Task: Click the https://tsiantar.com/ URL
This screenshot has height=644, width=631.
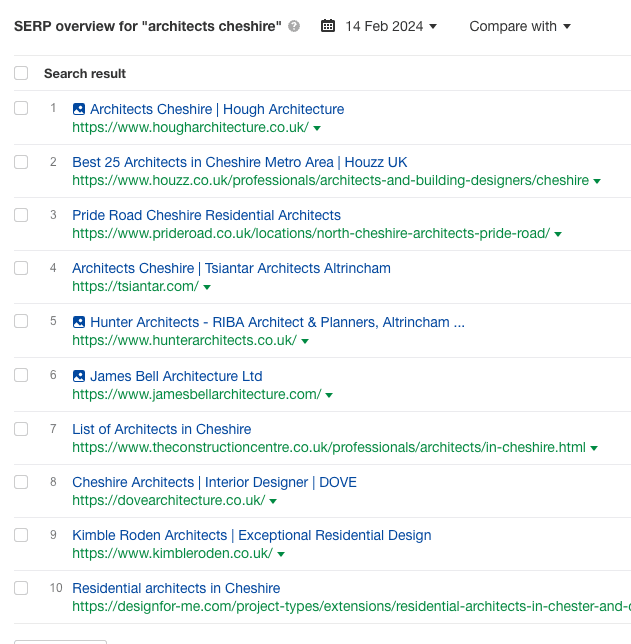Action: (136, 286)
